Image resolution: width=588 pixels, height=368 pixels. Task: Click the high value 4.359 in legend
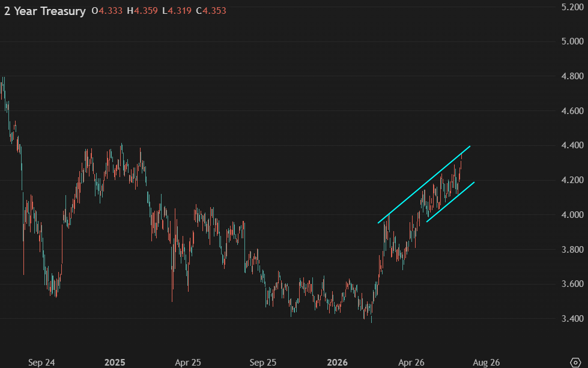[146, 10]
